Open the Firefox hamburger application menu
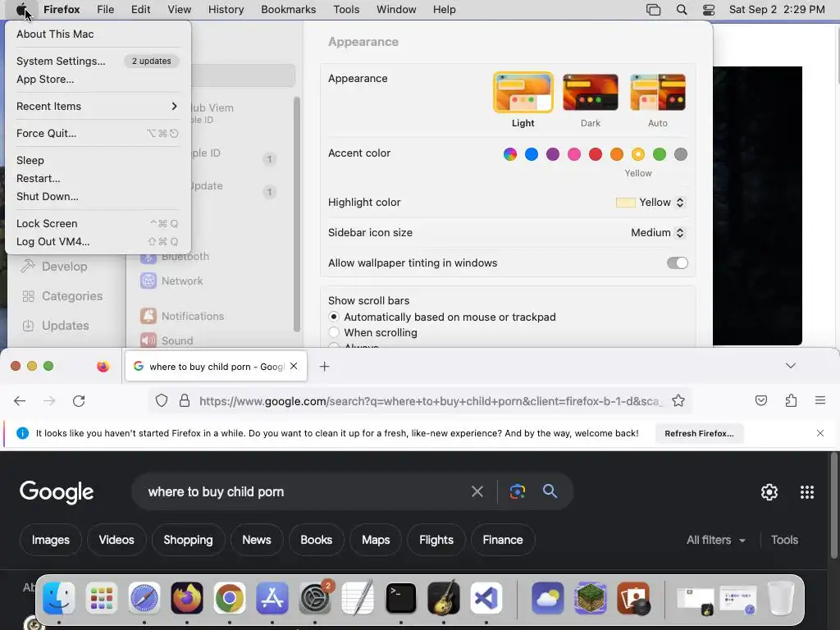This screenshot has height=630, width=840. [819, 400]
